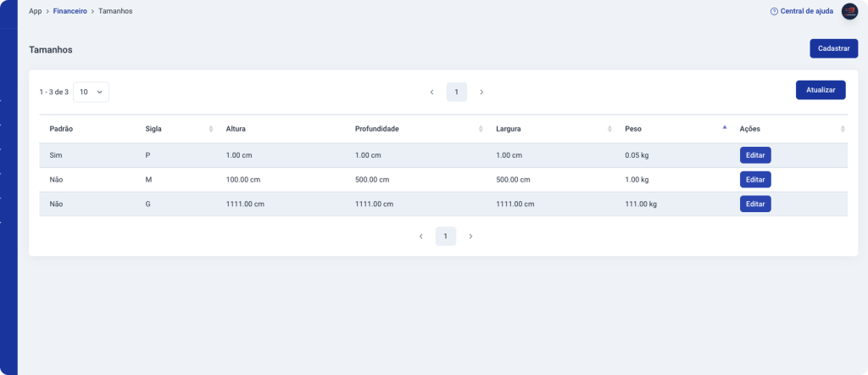Screen dimensions: 868x375
Task: Go to next page in top pagination
Action: coord(481,92)
